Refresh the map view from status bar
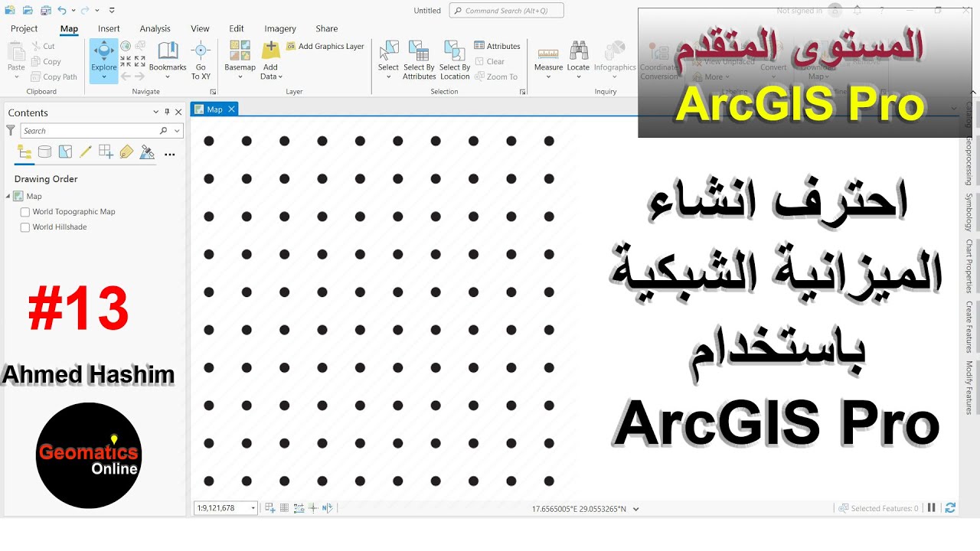This screenshot has height=551, width=980. 950,507
